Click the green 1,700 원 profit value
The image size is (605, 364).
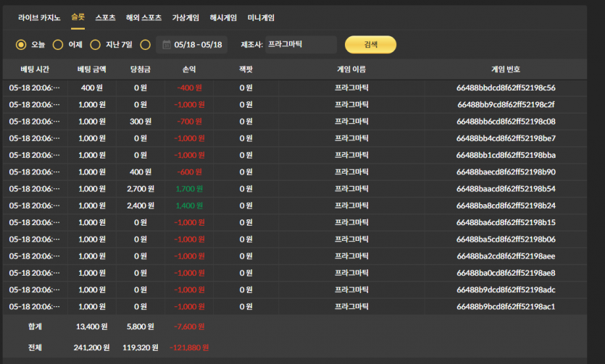[x=189, y=189]
